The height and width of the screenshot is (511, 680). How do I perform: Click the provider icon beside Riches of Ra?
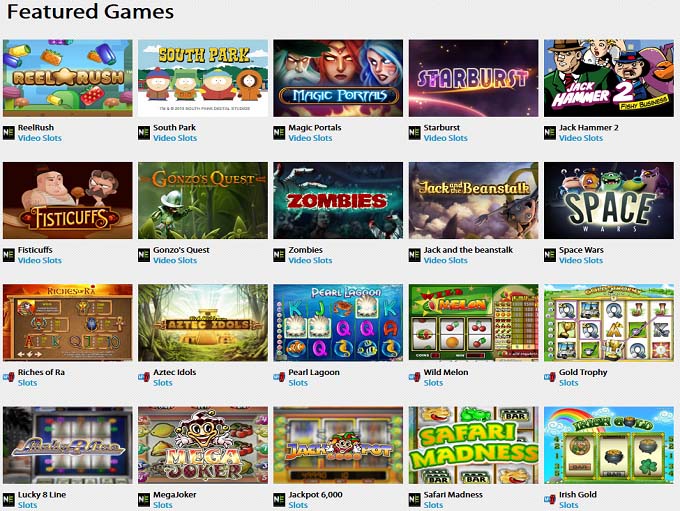pyautogui.click(x=9, y=377)
